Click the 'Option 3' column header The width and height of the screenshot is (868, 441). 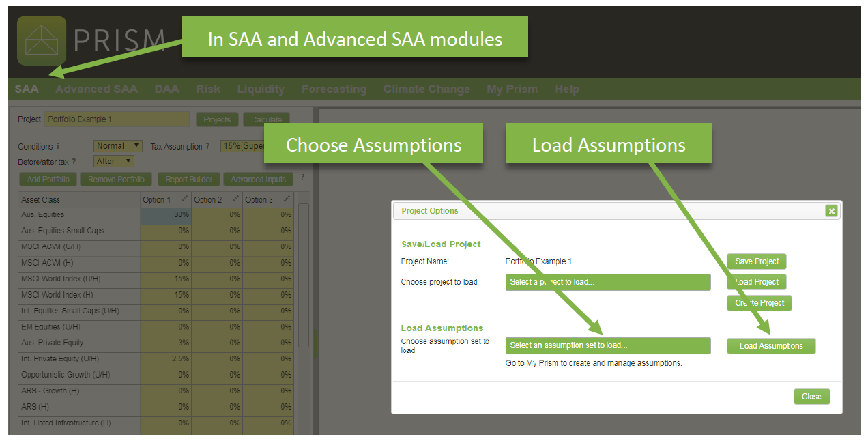(268, 199)
